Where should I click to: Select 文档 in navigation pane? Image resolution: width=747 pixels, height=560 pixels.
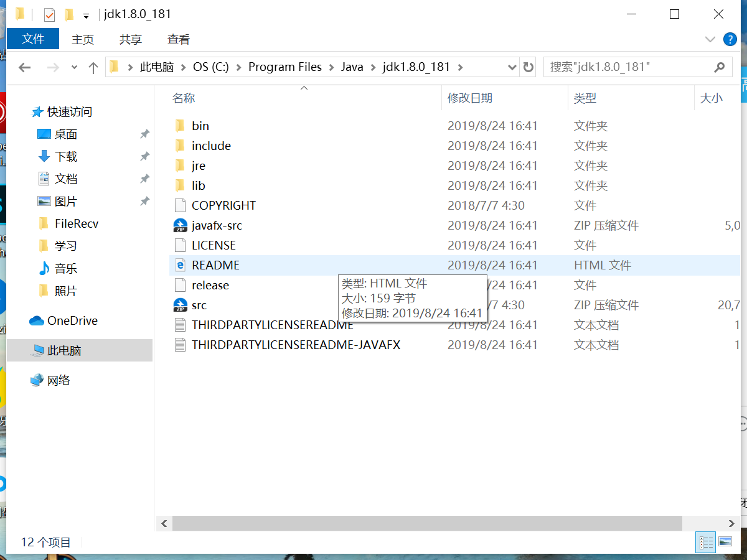66,179
